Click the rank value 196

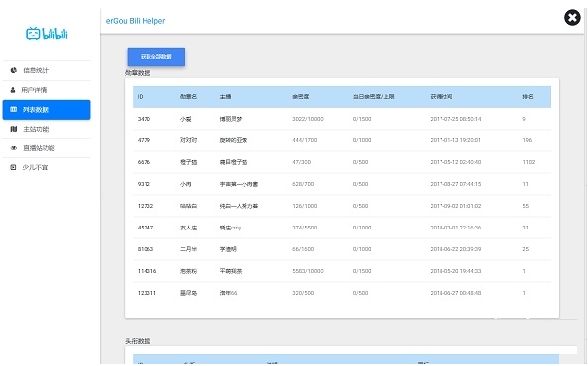coord(527,140)
